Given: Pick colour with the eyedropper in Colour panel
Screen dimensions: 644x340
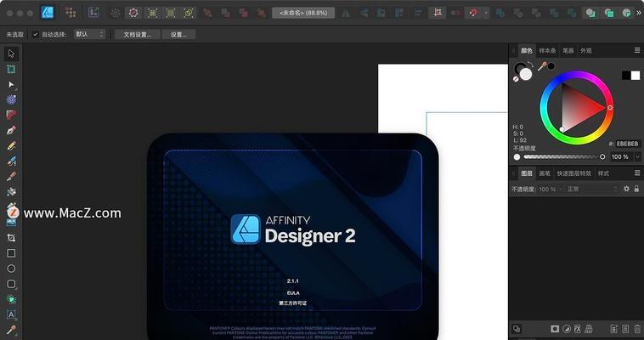Looking at the screenshot, I should (543, 66).
